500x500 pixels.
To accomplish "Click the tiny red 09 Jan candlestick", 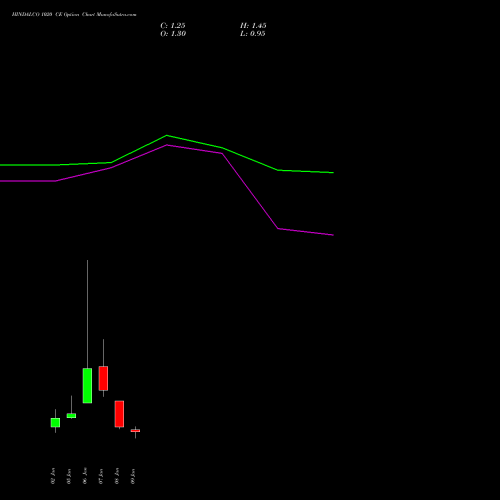I will point(135,431).
